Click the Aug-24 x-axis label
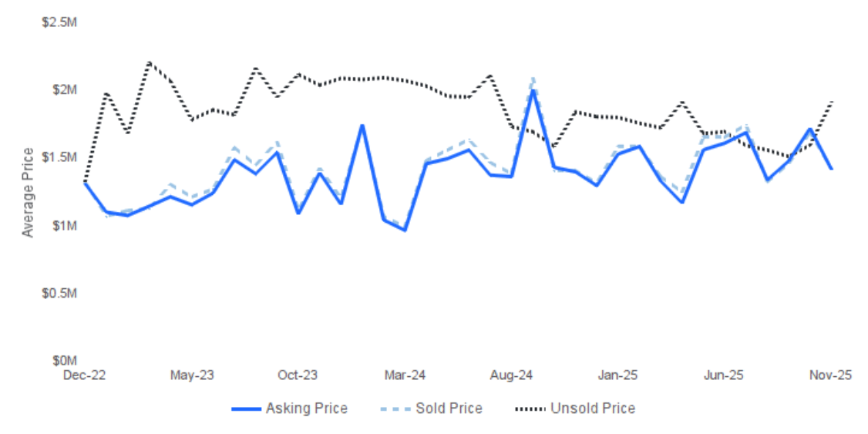The image size is (868, 434). pyautogui.click(x=511, y=375)
